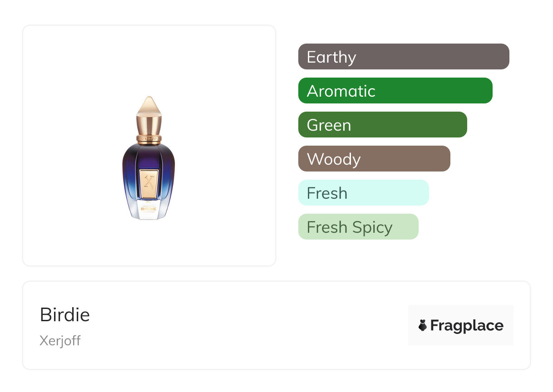Select the light mint Fresh accord bar
The image size is (553, 392).
[363, 193]
